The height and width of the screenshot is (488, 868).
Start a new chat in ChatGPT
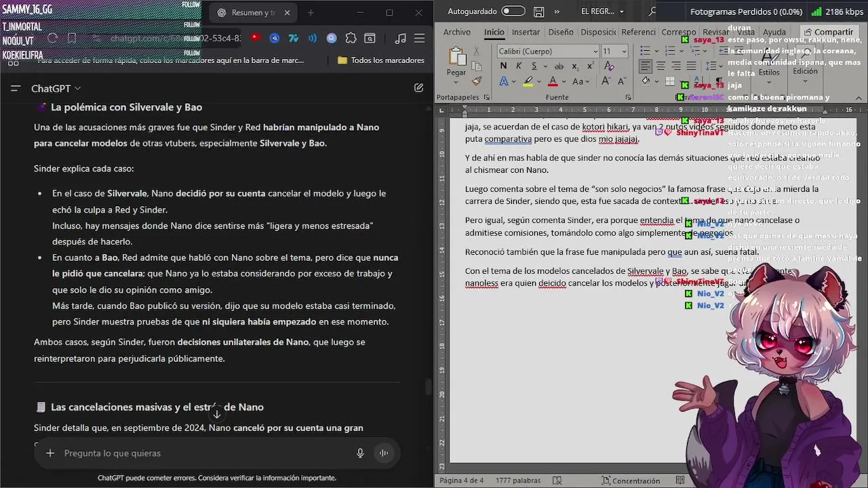click(x=418, y=88)
